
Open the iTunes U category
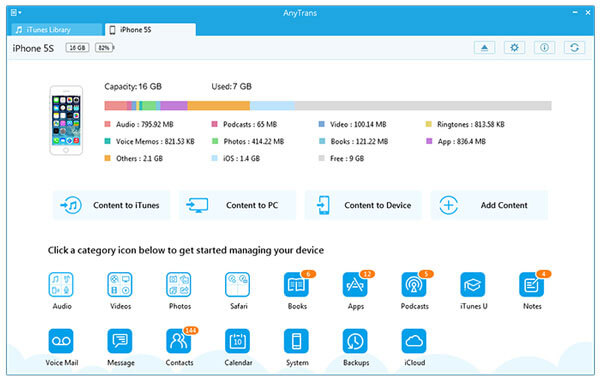pos(473,285)
